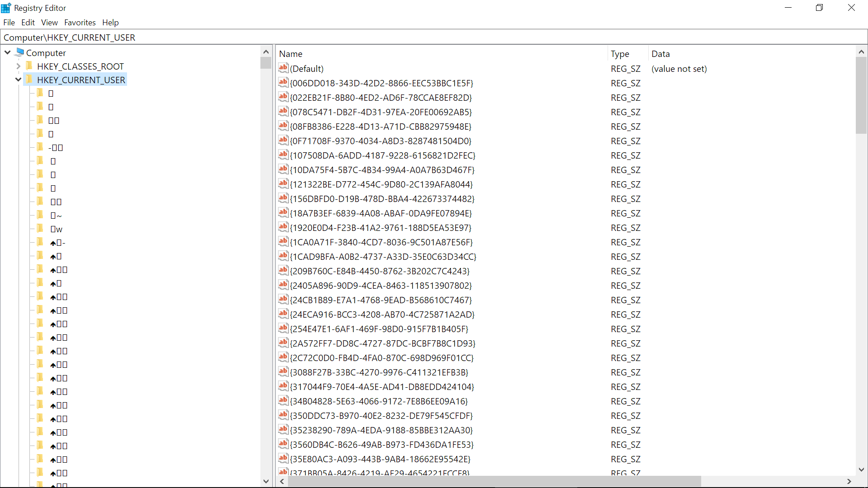Click the Registry Editor icon in the title bar
The image size is (868, 488).
6,8
